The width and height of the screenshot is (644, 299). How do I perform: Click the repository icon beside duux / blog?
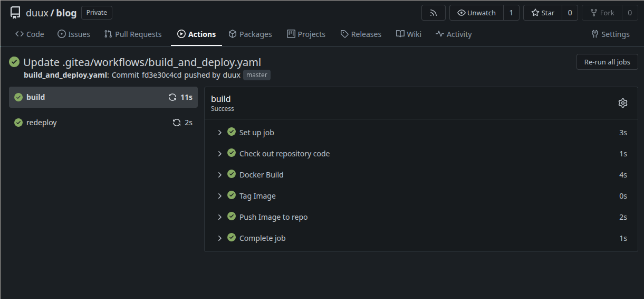[15, 13]
